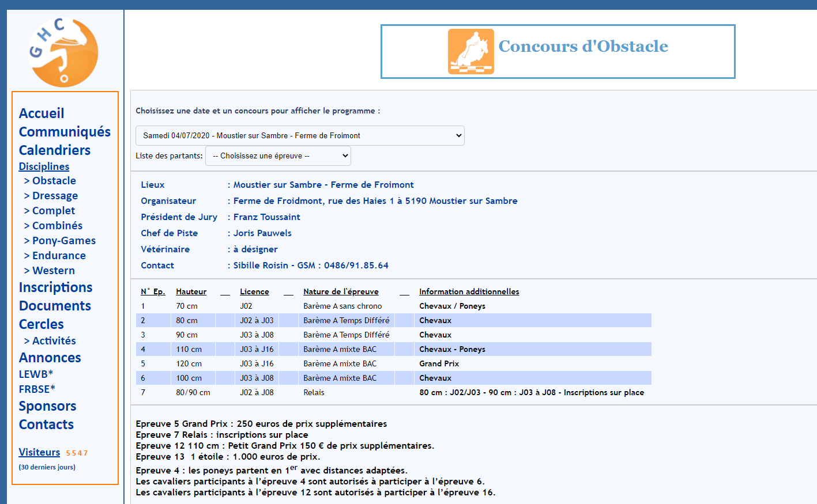This screenshot has width=817, height=504.
Task: Click the '120 cm' height cell
Action: point(189,363)
